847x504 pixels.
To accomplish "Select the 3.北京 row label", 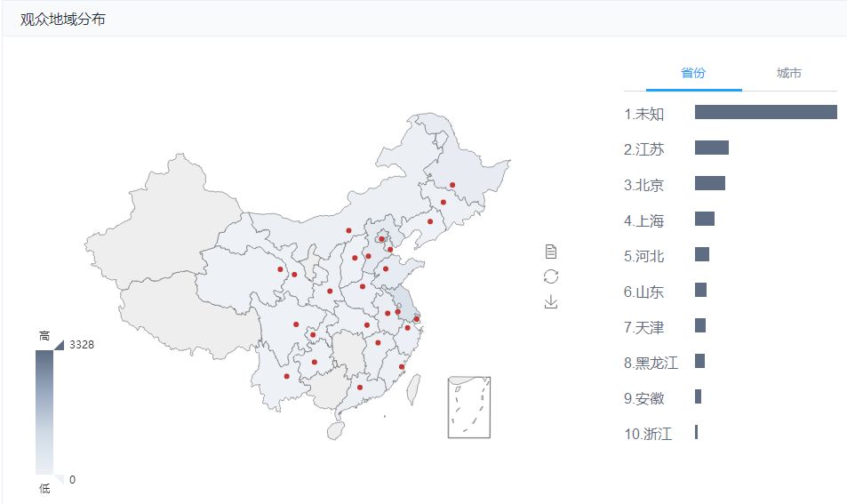I will [x=643, y=185].
